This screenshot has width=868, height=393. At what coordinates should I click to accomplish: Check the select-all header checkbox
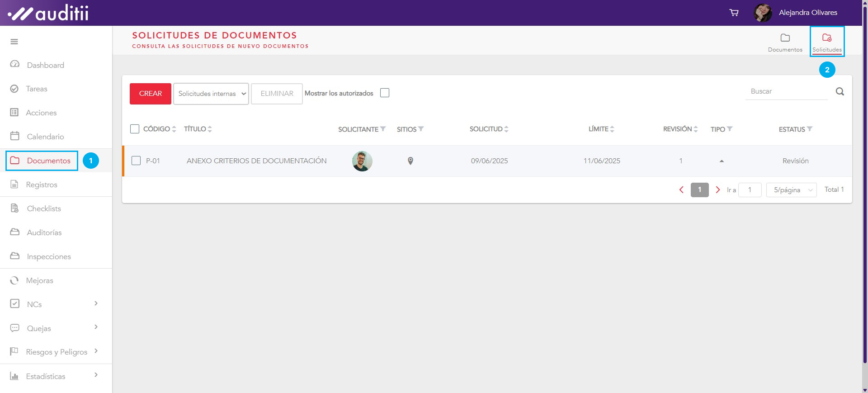(135, 129)
